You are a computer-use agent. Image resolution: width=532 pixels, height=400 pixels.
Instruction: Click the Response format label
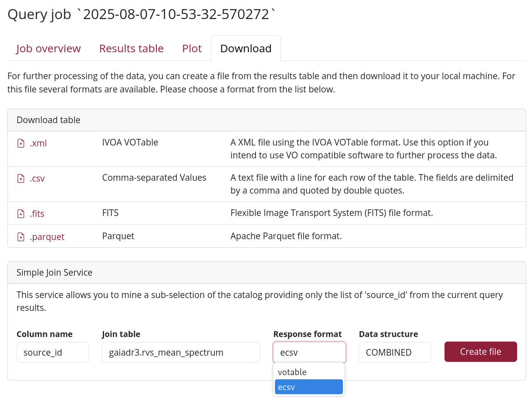coord(307,334)
